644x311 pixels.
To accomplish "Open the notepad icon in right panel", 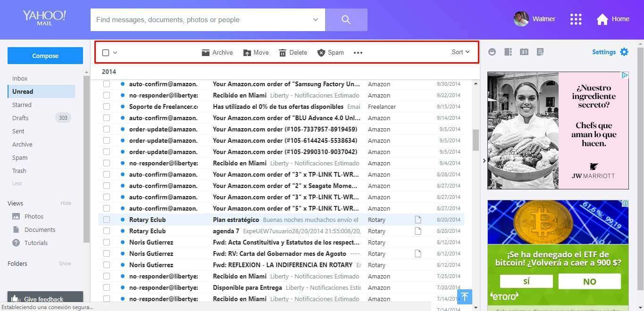I will 540,52.
